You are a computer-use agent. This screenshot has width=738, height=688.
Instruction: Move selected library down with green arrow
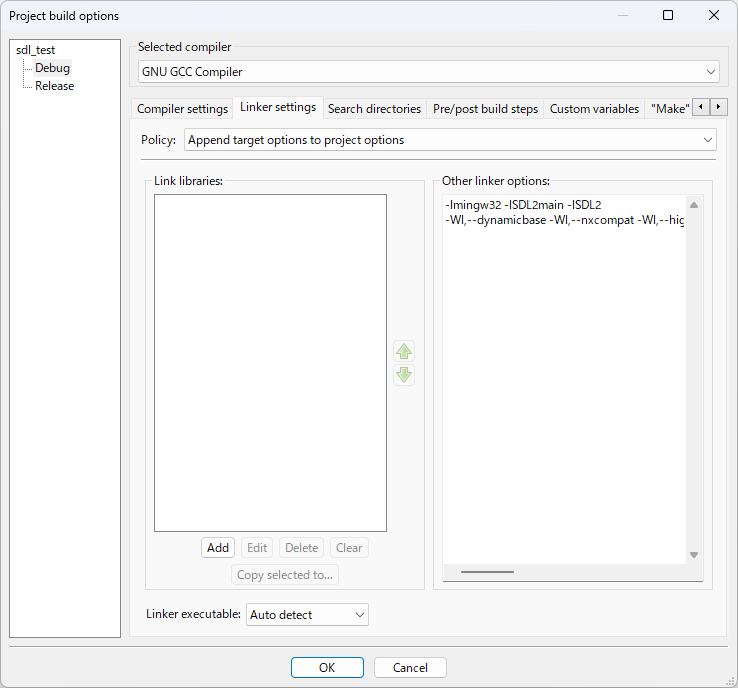[x=404, y=375]
